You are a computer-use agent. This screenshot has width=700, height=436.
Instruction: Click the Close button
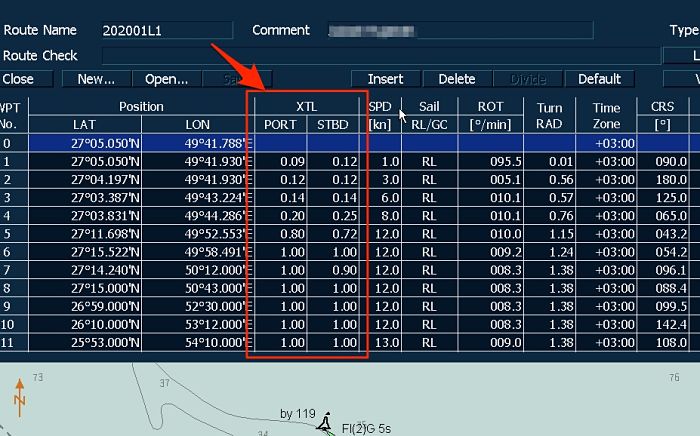pyautogui.click(x=19, y=79)
